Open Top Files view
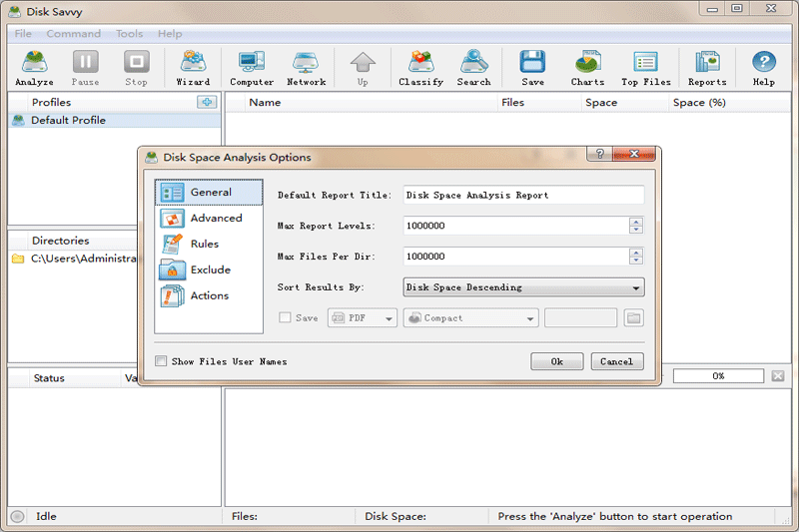The image size is (799, 532). click(645, 68)
